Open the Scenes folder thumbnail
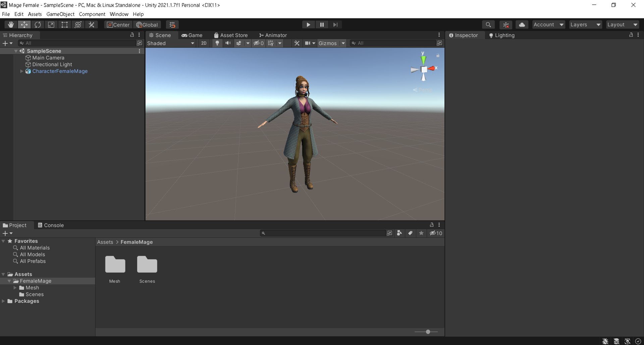The width and height of the screenshot is (644, 345). click(147, 264)
